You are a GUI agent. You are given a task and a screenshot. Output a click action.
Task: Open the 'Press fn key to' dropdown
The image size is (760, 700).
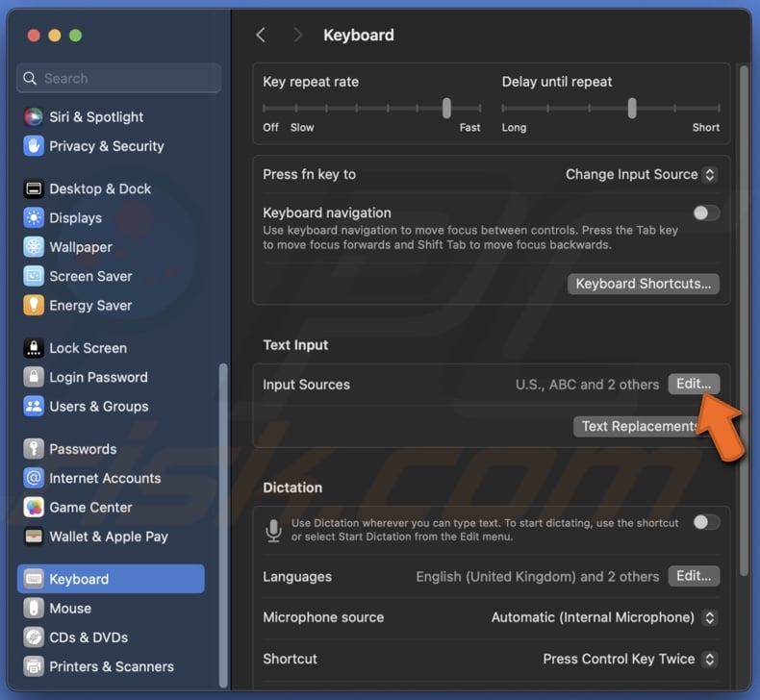641,175
